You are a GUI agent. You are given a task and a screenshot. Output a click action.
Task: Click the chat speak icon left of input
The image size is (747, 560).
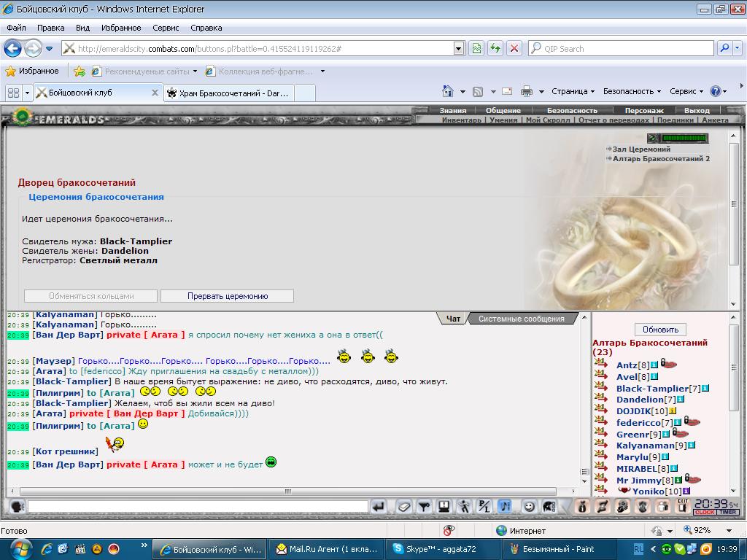tap(18, 506)
